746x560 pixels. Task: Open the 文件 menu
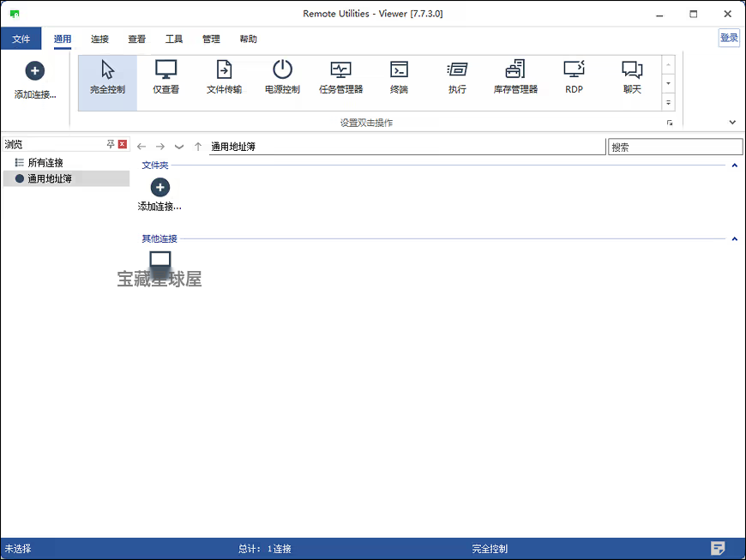tap(21, 39)
